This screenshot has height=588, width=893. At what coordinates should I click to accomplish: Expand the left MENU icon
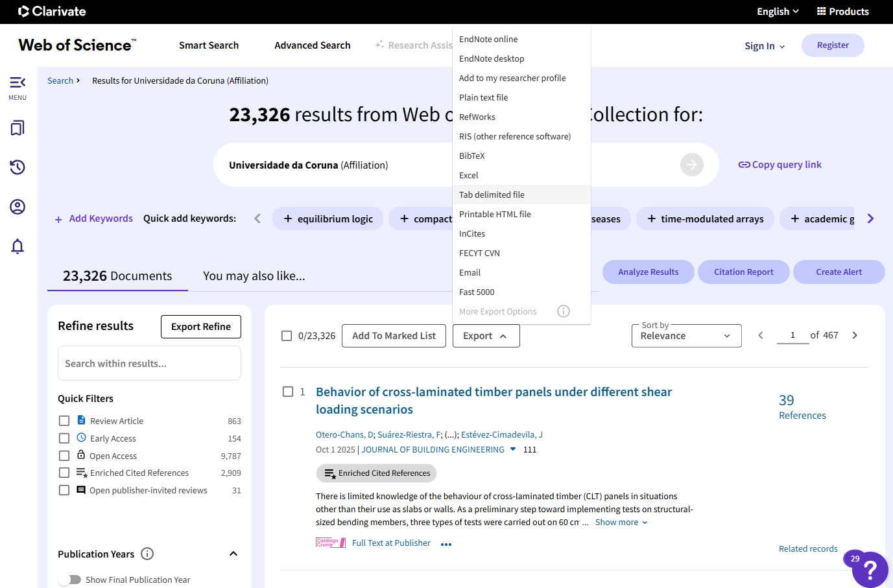[18, 87]
